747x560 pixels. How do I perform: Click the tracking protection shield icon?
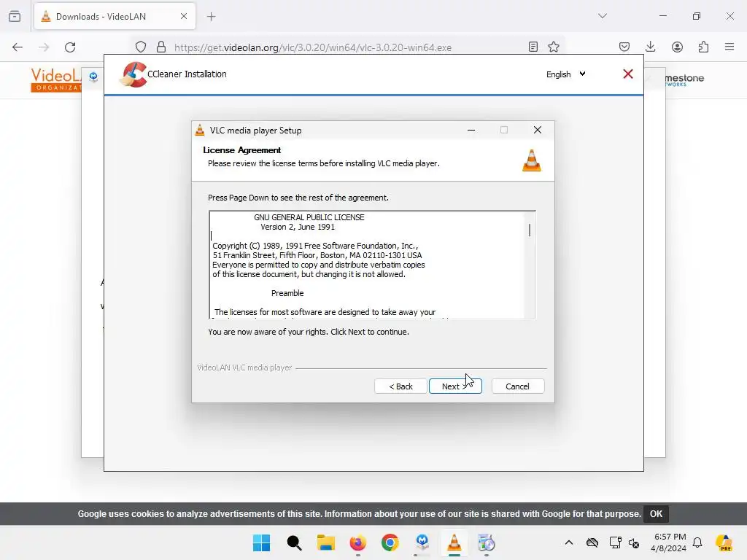pos(141,47)
